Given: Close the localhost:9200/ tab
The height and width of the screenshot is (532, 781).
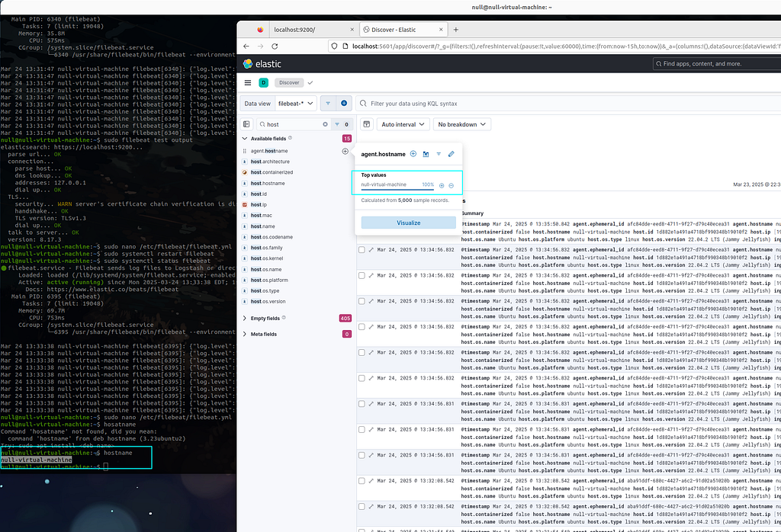Looking at the screenshot, I should pos(352,30).
